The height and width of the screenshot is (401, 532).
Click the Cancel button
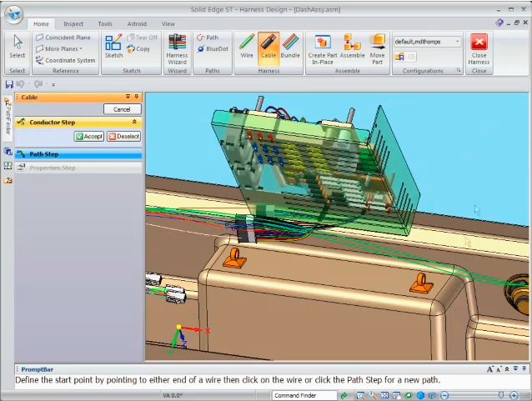click(122, 109)
